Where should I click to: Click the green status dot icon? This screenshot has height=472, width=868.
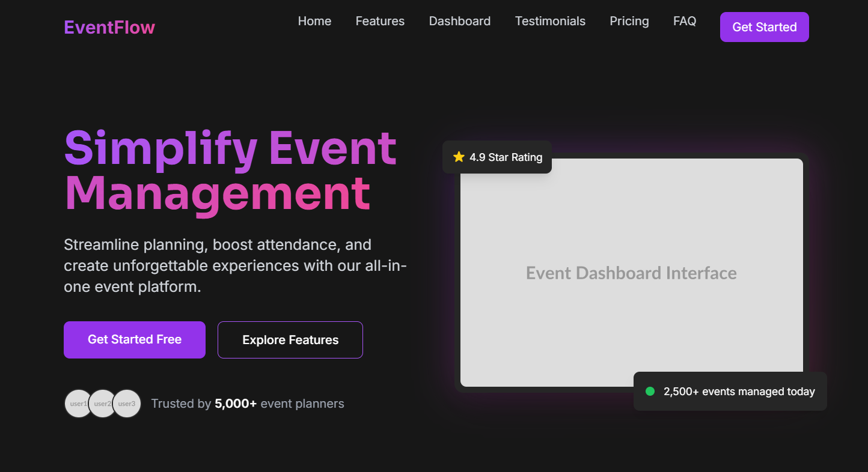(650, 392)
